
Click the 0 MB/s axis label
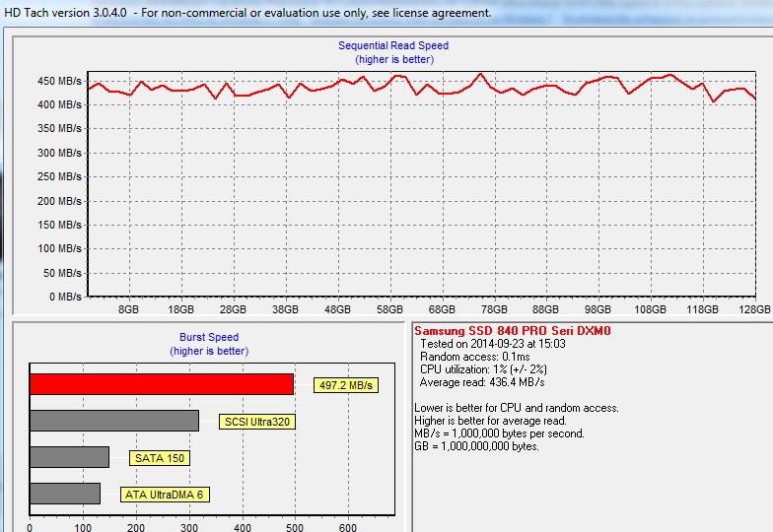coord(65,297)
